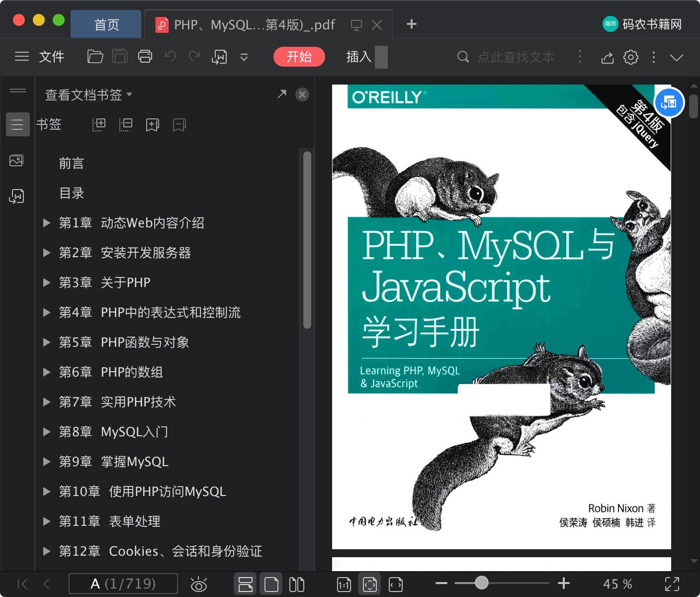Click the undo arrow icon

[170, 56]
